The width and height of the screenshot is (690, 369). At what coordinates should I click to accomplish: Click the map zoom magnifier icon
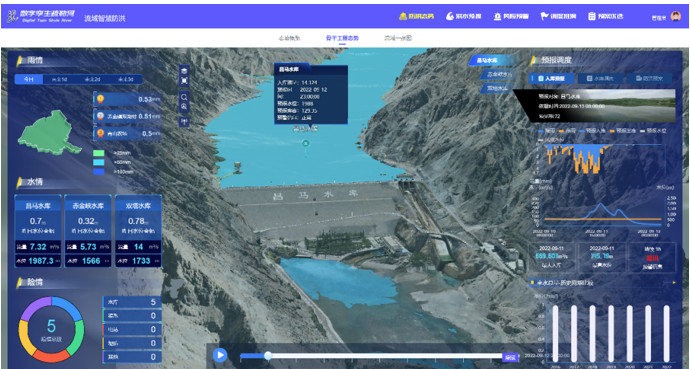(184, 97)
